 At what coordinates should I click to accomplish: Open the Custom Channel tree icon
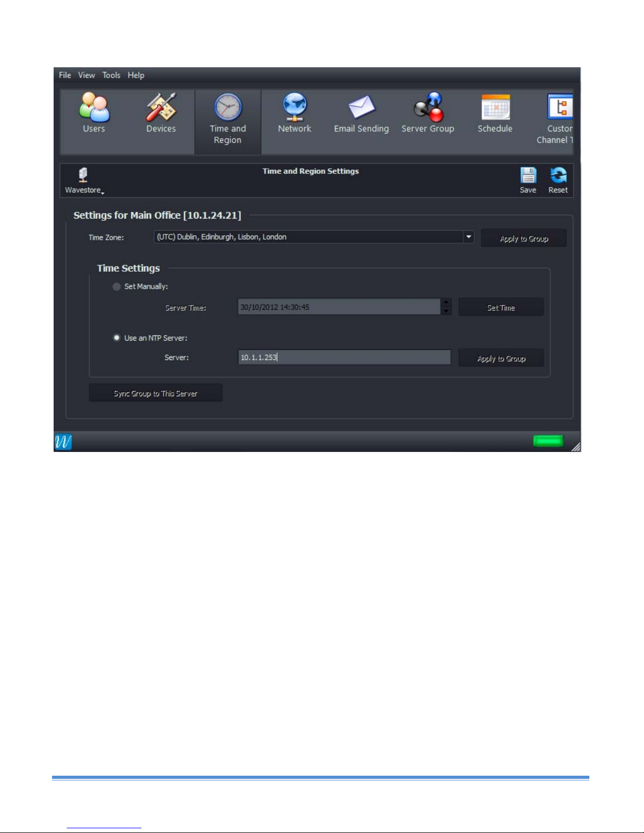tap(560, 107)
